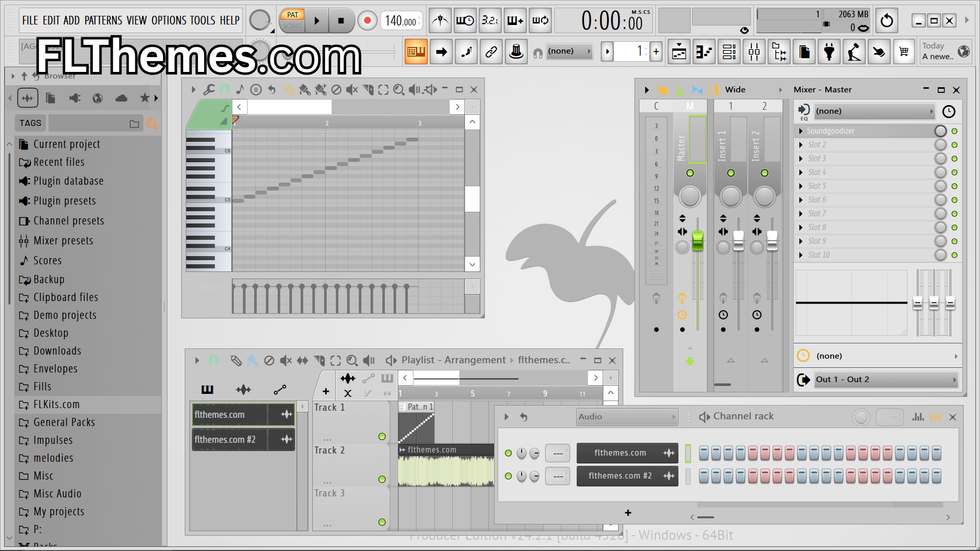Mute Track 2 green light
Viewport: 980px width, 551px height.
pyautogui.click(x=382, y=479)
